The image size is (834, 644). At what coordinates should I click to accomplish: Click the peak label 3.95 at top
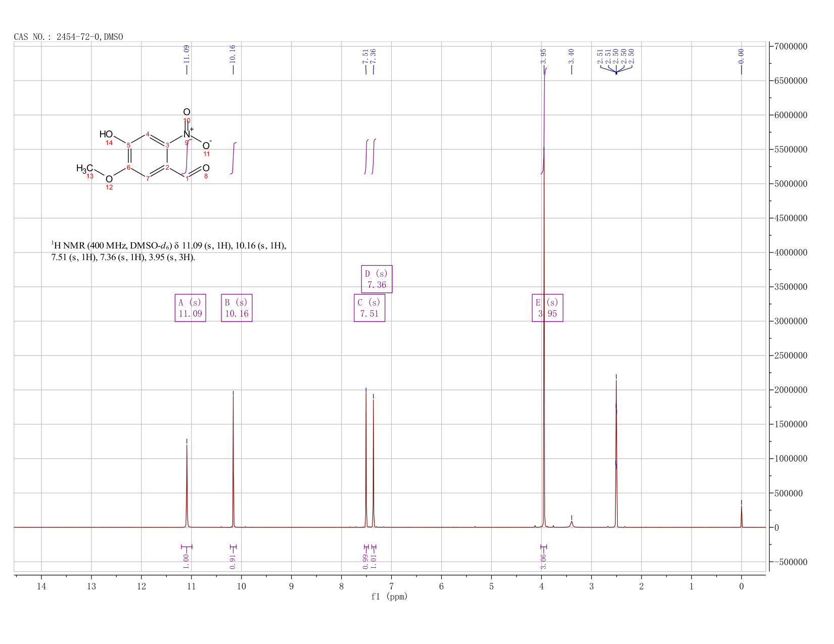point(544,56)
